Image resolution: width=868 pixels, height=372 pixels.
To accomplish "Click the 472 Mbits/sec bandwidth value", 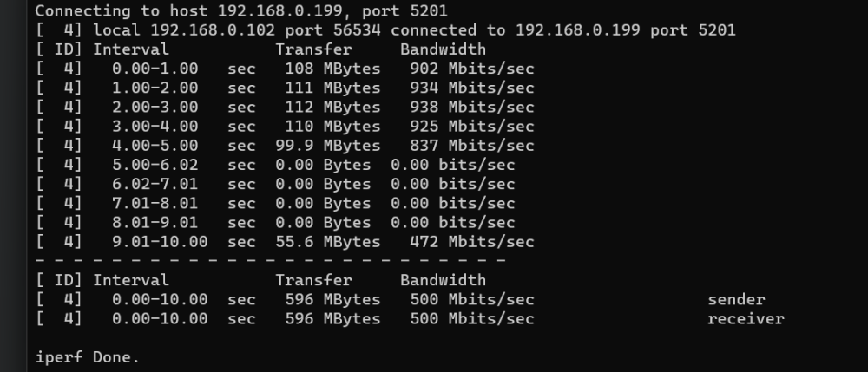I will (x=472, y=242).
